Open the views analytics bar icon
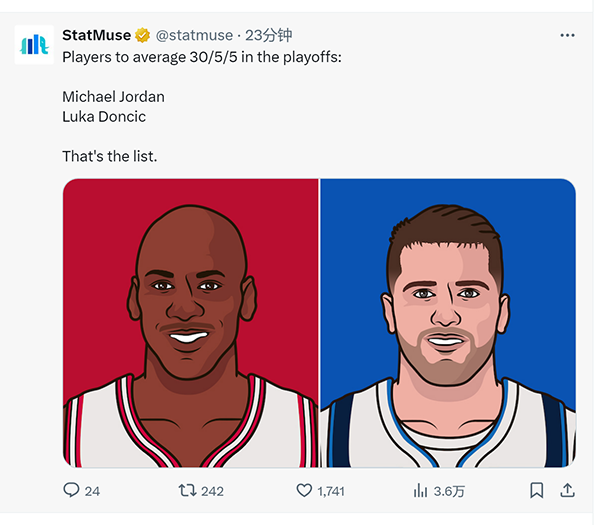600x525 pixels. click(x=421, y=490)
